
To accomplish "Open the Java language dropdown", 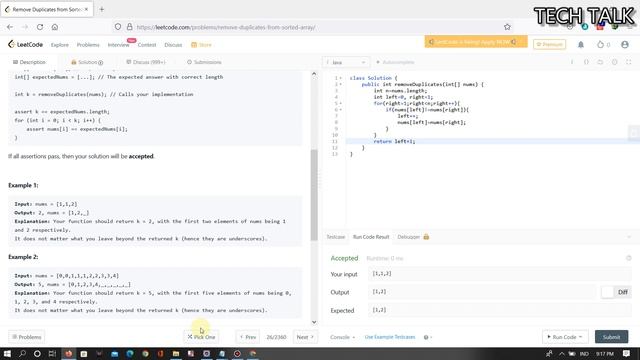I will pyautogui.click(x=346, y=62).
